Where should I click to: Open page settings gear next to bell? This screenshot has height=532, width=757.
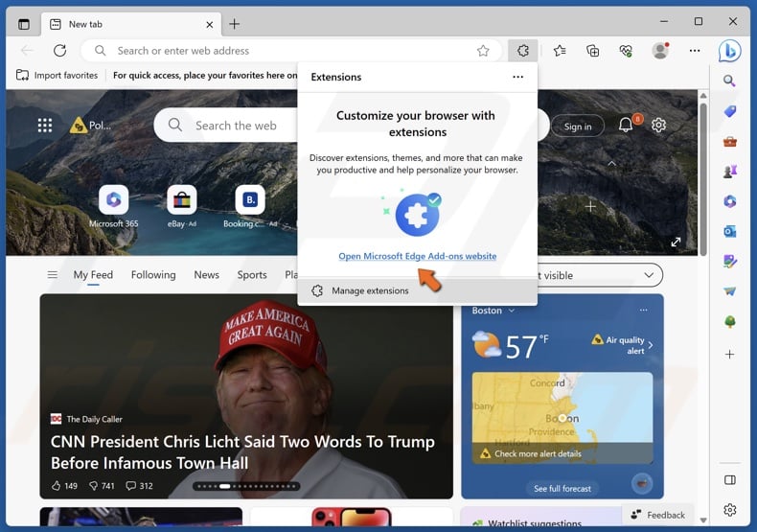[658, 125]
